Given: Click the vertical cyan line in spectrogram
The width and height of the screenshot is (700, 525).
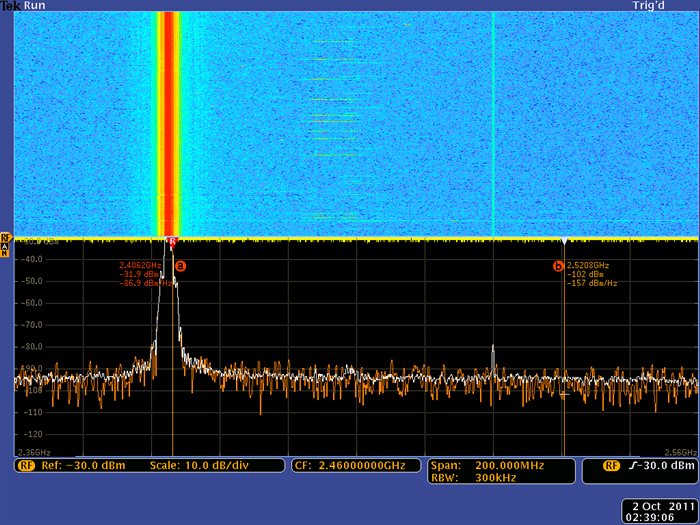Looking at the screenshot, I should 493,124.
